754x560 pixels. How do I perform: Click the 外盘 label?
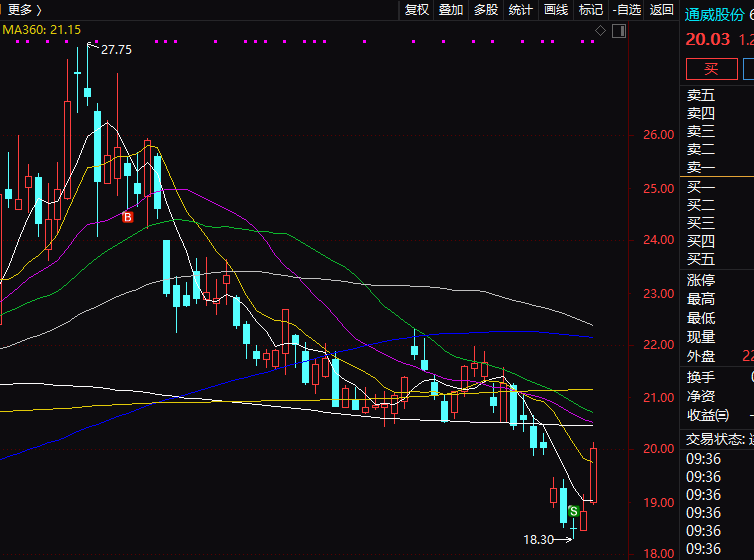coord(701,356)
